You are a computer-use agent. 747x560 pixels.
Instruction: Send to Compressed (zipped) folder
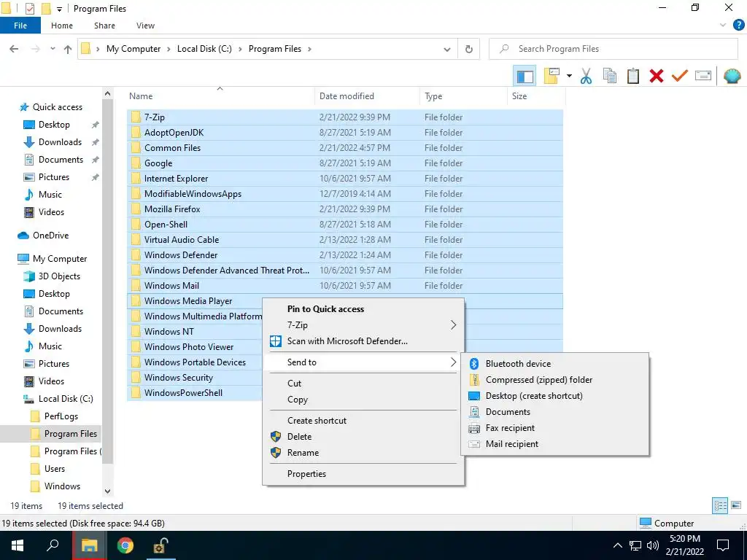555,380
